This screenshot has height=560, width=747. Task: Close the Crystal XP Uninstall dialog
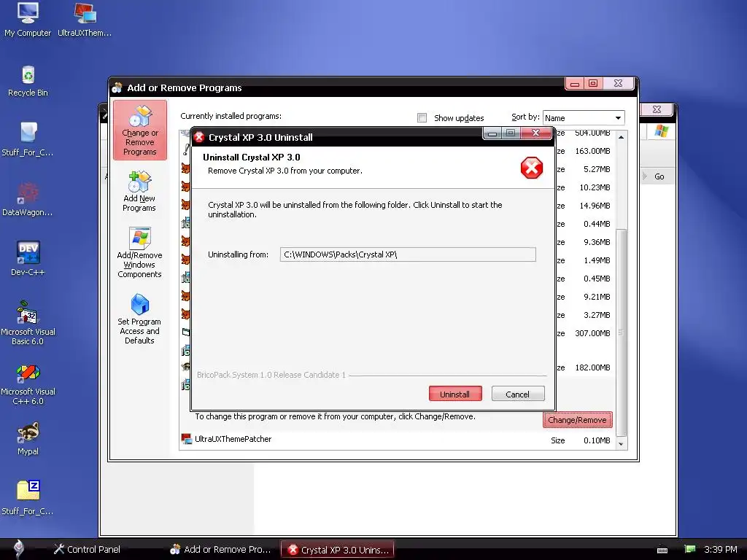click(x=535, y=133)
